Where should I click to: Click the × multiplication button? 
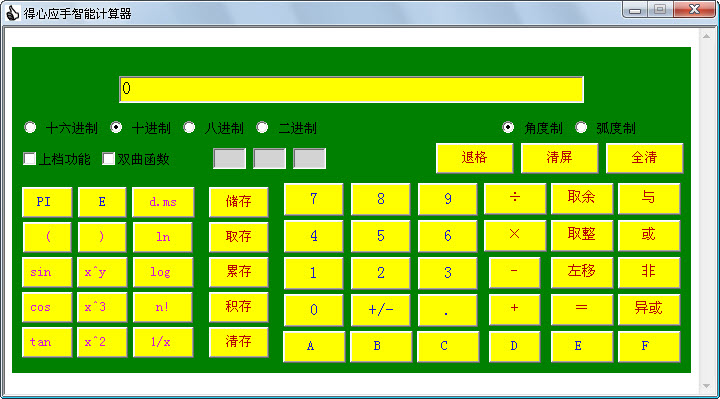515,235
